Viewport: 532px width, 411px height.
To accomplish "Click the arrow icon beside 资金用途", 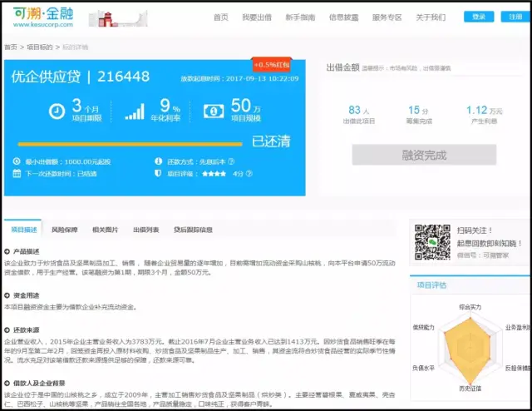I will pyautogui.click(x=7, y=295).
